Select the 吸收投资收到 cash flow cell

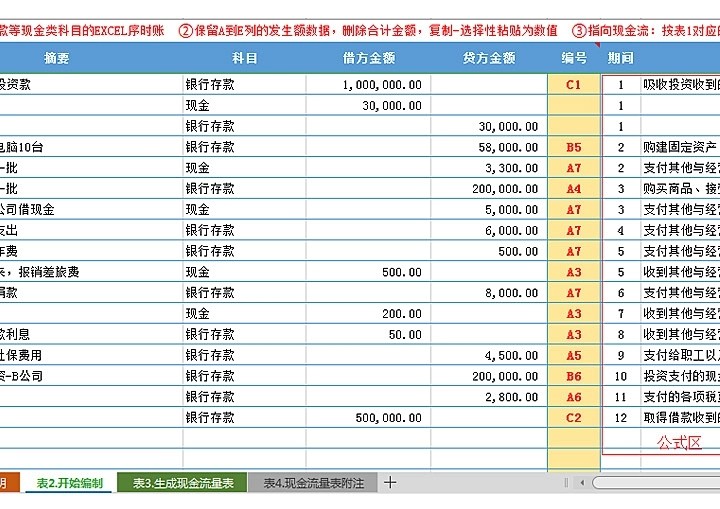[x=681, y=85]
